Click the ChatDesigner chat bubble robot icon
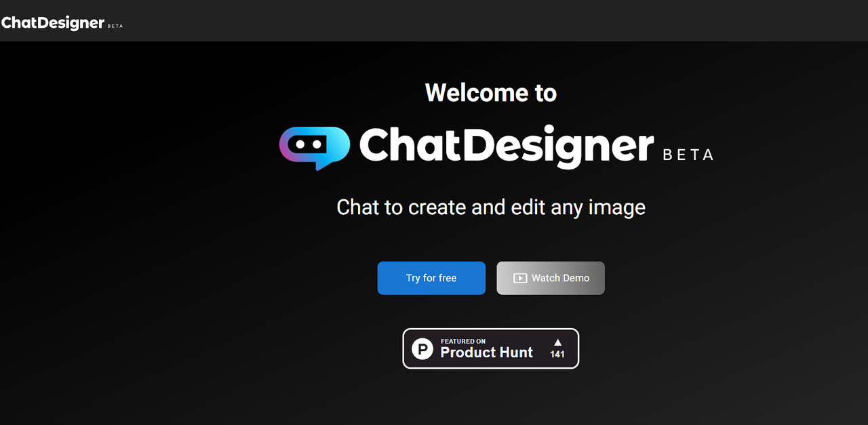The image size is (868, 425). tap(315, 147)
